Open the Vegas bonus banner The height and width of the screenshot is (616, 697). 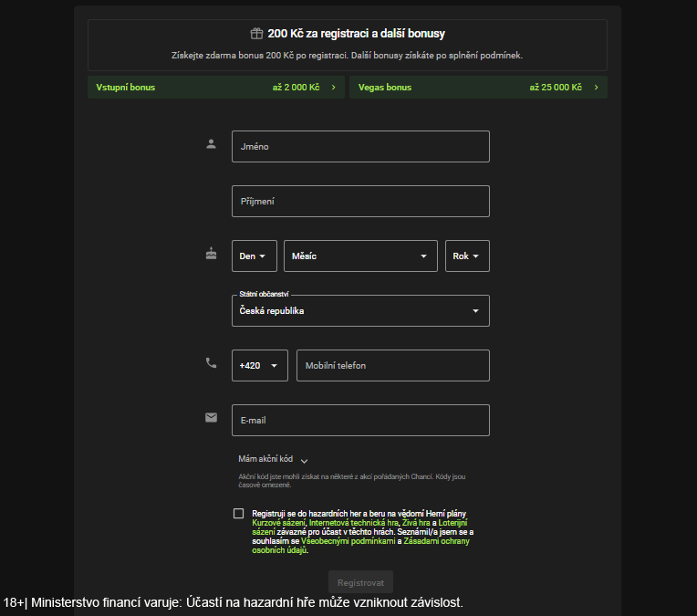tap(478, 88)
